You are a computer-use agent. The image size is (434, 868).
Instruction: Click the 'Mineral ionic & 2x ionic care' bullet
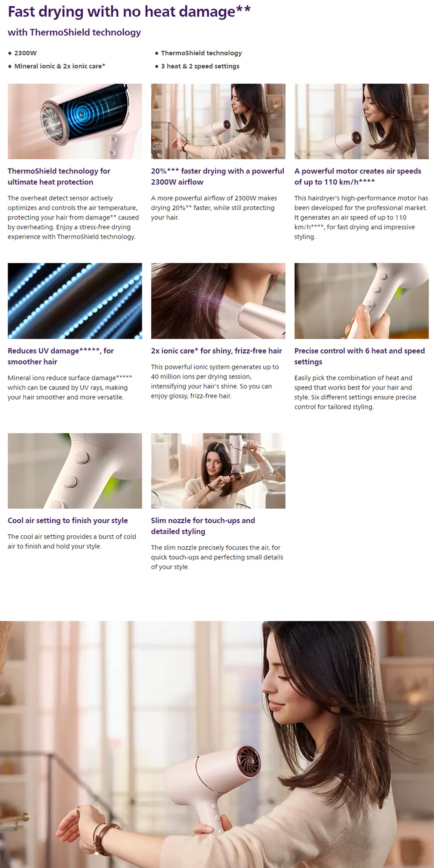60,66
